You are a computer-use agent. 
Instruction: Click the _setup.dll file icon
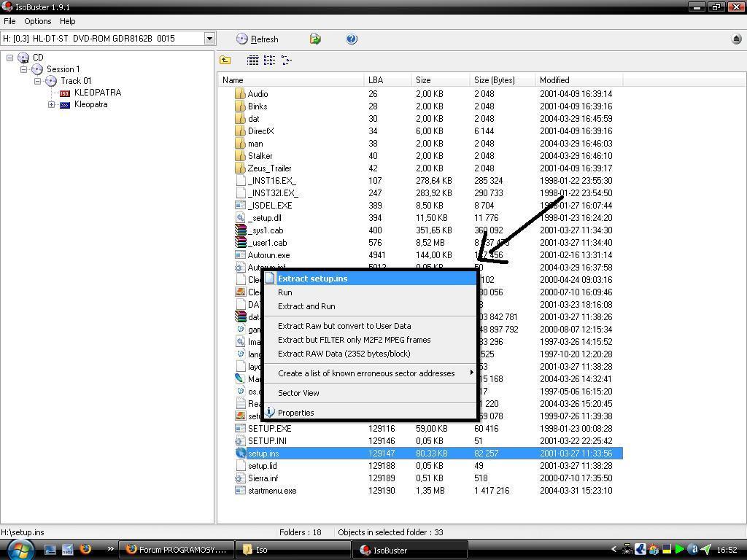[x=241, y=217]
